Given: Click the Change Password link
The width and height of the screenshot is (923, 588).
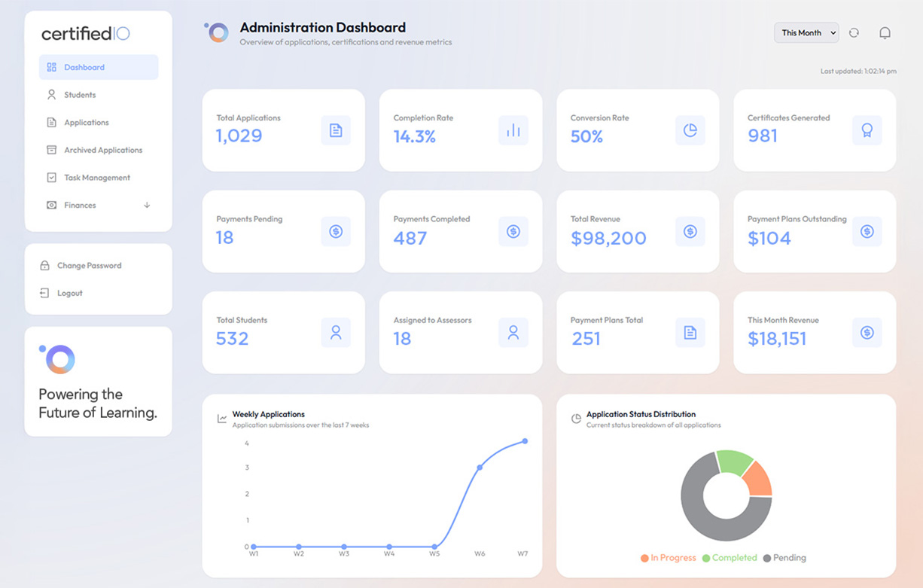Looking at the screenshot, I should click(89, 266).
